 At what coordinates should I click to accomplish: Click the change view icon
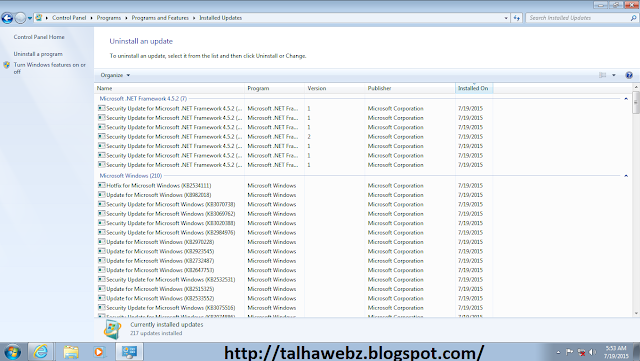602,75
